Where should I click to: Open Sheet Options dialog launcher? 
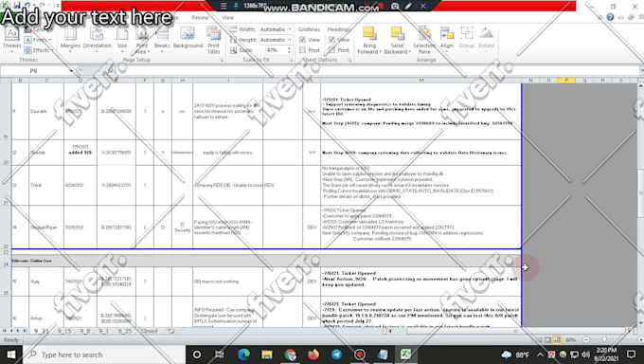349,60
